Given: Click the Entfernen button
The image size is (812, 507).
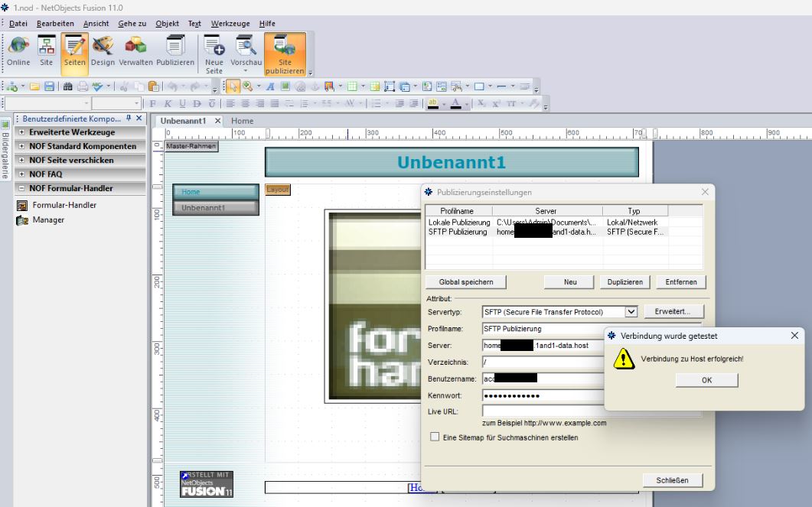Looking at the screenshot, I should (x=680, y=282).
